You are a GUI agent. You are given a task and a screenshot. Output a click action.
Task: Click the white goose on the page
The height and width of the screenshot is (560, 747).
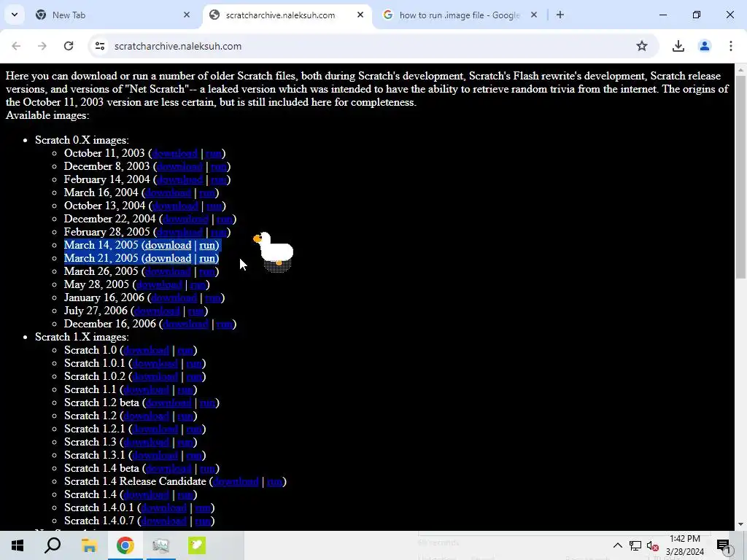pyautogui.click(x=274, y=252)
